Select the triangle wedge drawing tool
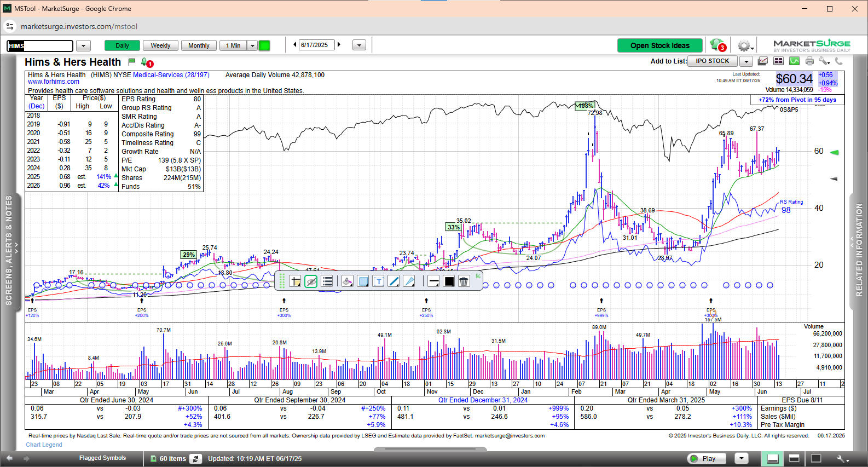 [x=409, y=281]
